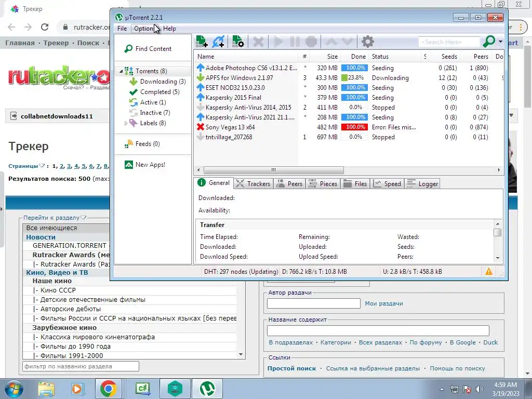Click the torrent list horizontal scrollbar thumb

pyautogui.click(x=273, y=170)
